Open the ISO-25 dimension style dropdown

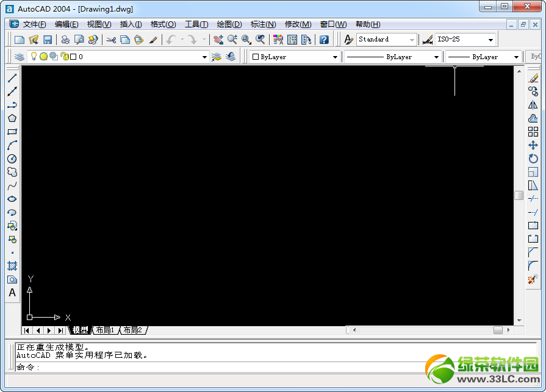click(490, 40)
